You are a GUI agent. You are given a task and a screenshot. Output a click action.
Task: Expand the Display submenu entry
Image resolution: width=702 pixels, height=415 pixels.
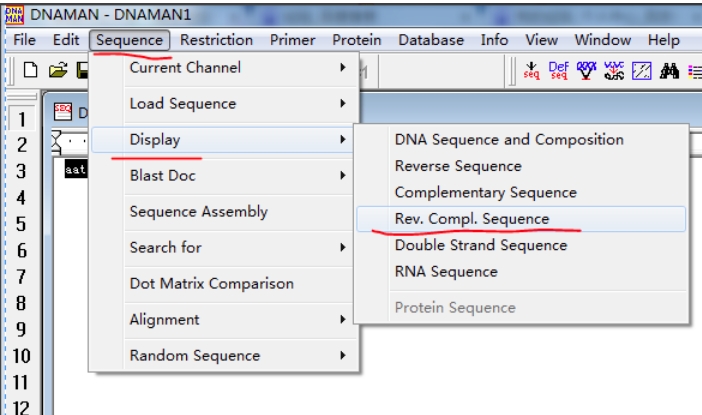223,140
